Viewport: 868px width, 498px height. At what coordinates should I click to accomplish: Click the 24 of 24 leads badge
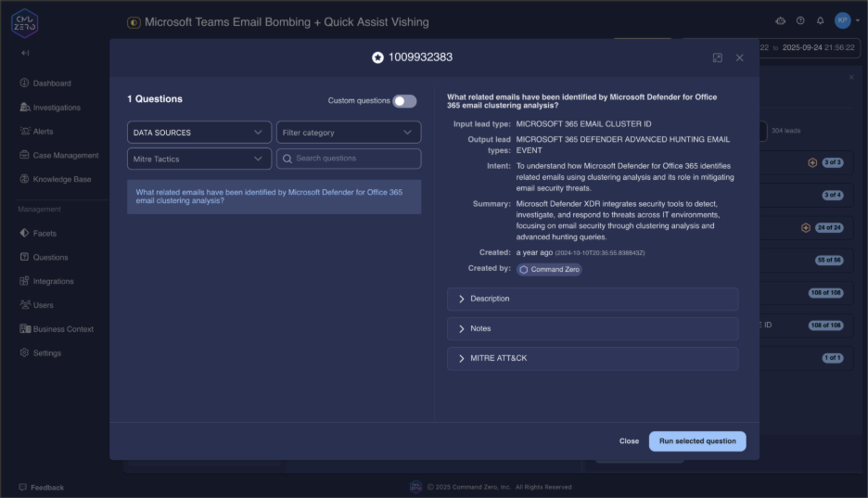829,228
